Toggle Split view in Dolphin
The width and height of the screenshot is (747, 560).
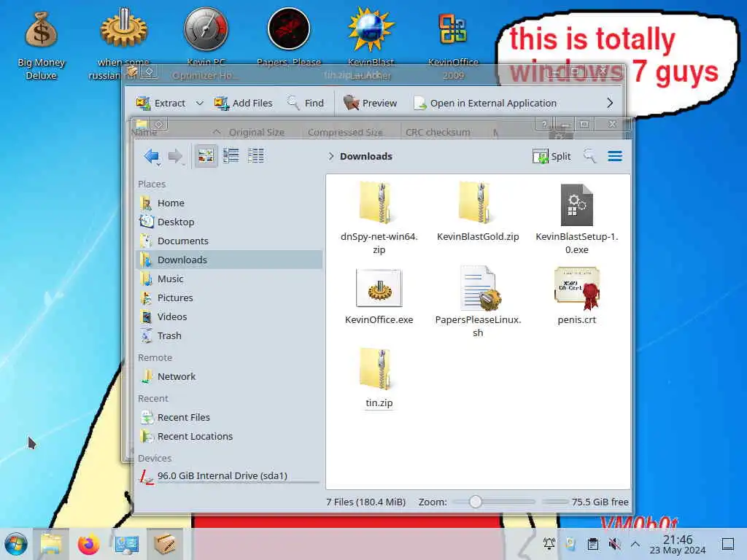coord(551,156)
